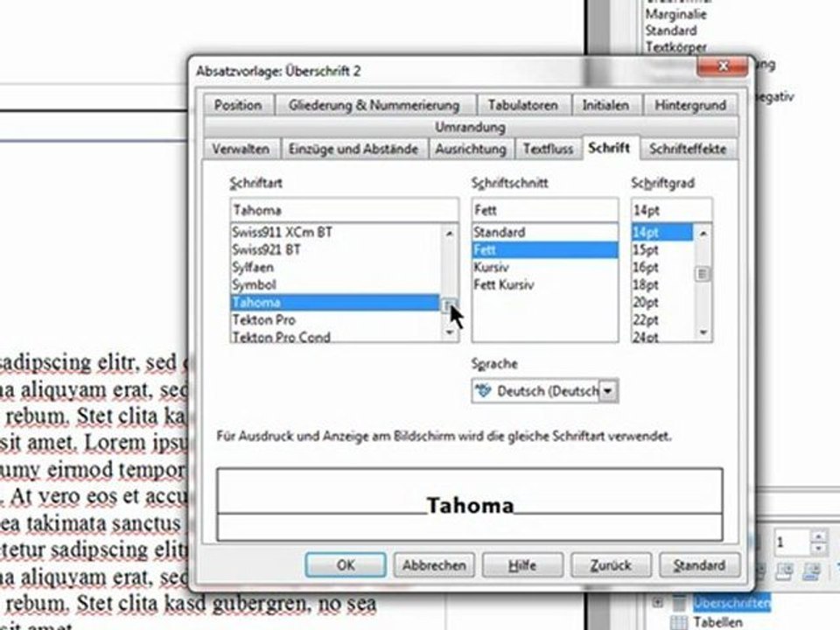Click navigator toolbar icon below the page spinner
Viewport: 840px width, 630px height.
[784, 572]
